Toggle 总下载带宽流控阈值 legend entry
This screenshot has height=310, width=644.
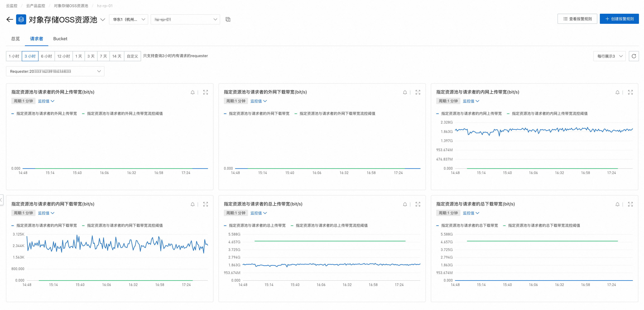point(541,226)
